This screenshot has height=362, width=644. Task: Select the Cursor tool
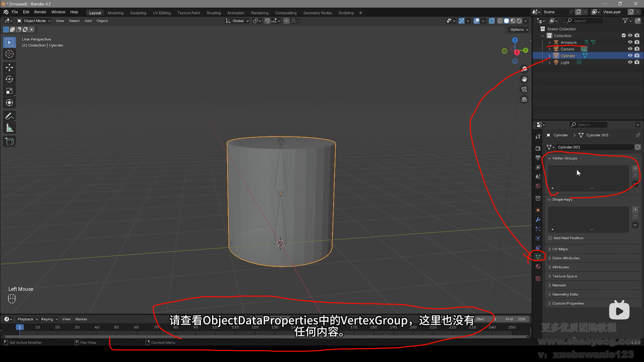click(x=10, y=54)
